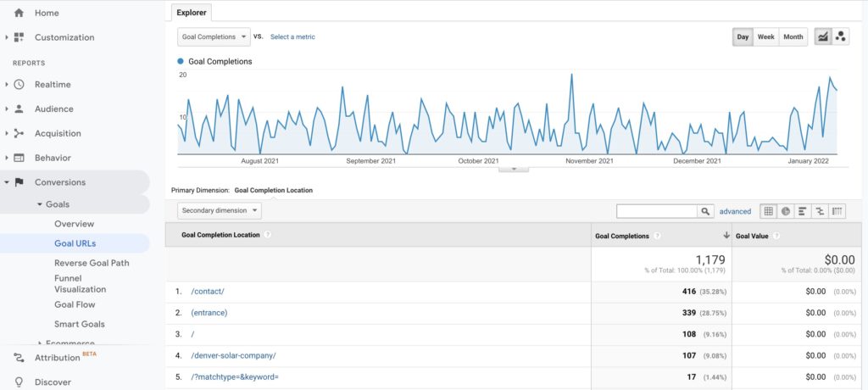Click into the table search field
The width and height of the screenshot is (868, 390).
[x=657, y=211]
